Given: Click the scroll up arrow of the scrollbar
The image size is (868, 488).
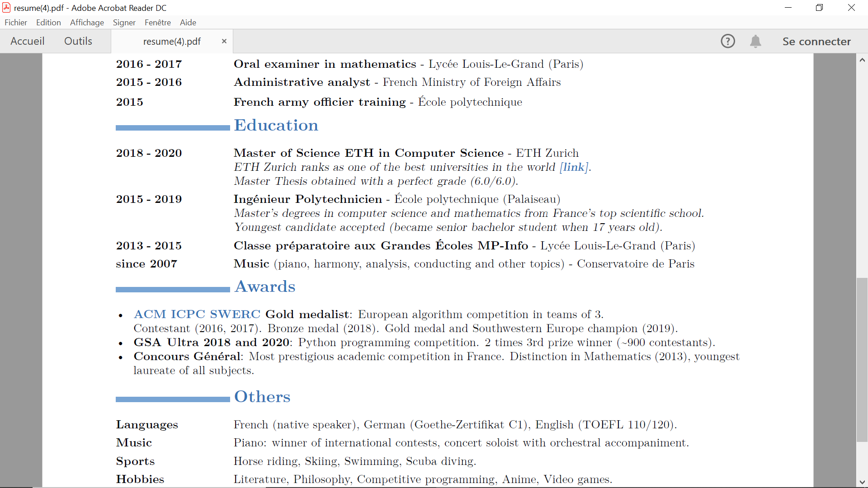Looking at the screenshot, I should pos(862,60).
